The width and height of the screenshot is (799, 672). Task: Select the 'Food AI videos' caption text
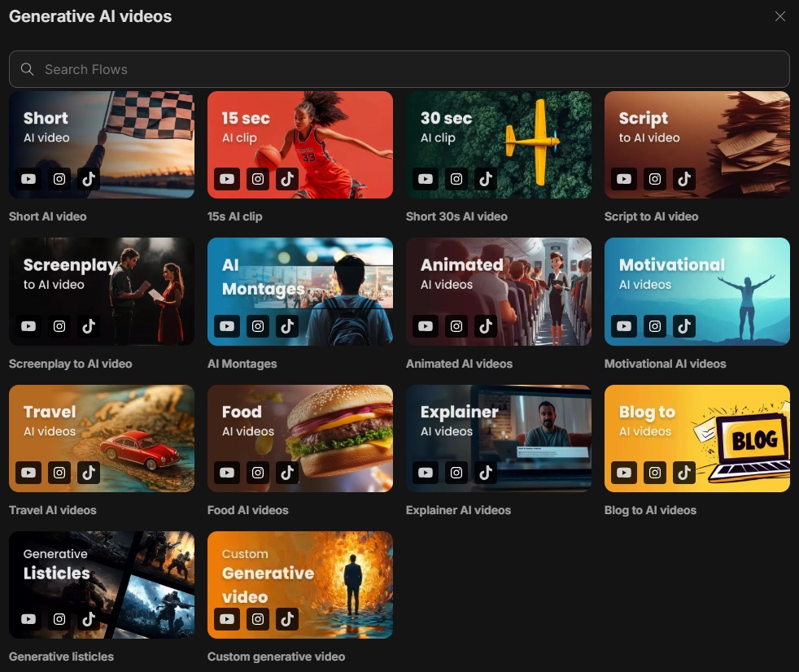(x=247, y=510)
